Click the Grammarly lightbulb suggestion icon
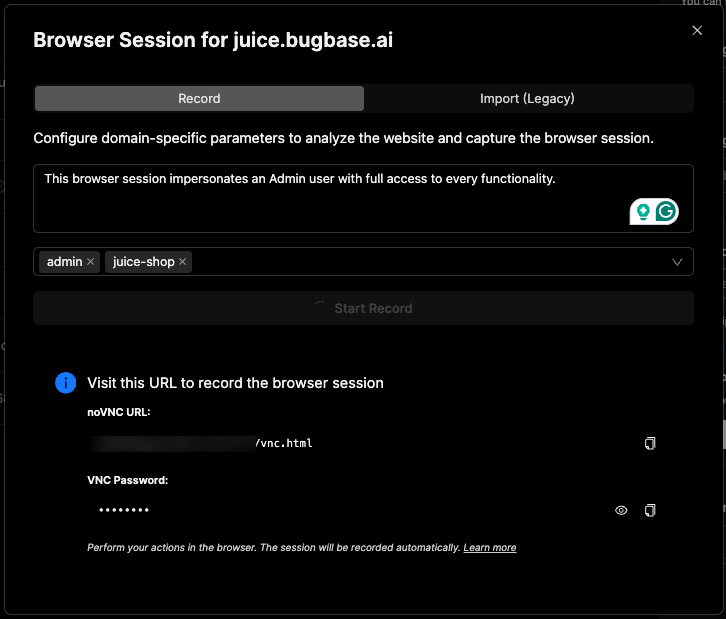 (x=643, y=211)
